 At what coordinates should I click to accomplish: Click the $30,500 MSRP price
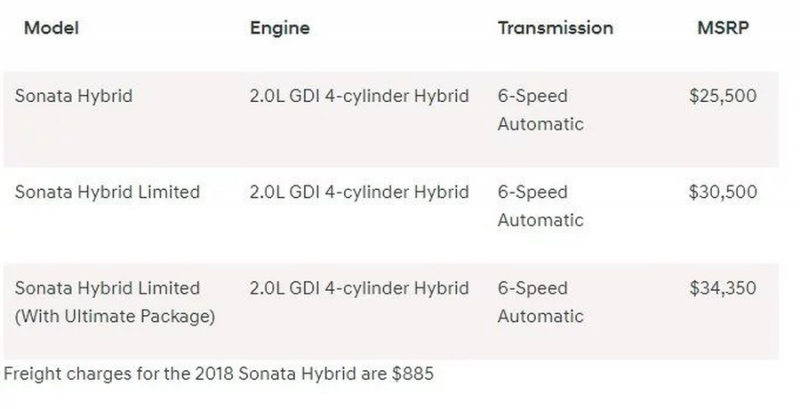pos(723,192)
